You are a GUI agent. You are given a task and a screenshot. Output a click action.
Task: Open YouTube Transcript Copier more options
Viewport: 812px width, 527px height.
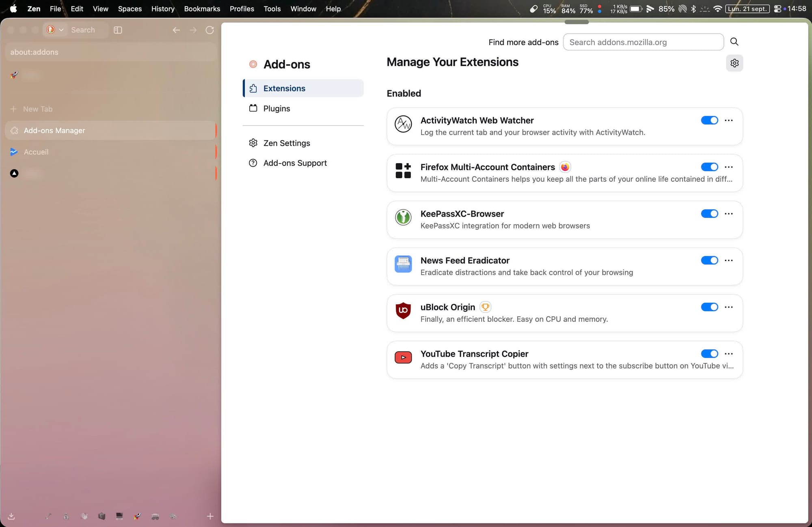(729, 353)
